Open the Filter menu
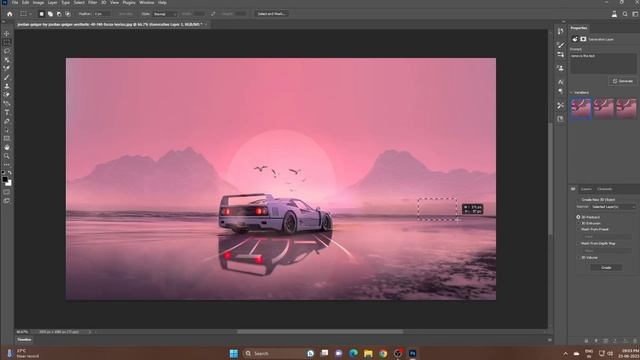This screenshot has height=360, width=640. [x=93, y=2]
